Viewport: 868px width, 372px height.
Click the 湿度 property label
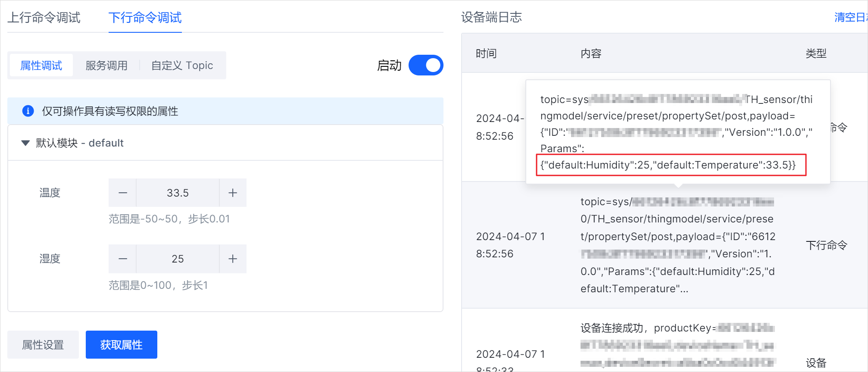click(50, 259)
